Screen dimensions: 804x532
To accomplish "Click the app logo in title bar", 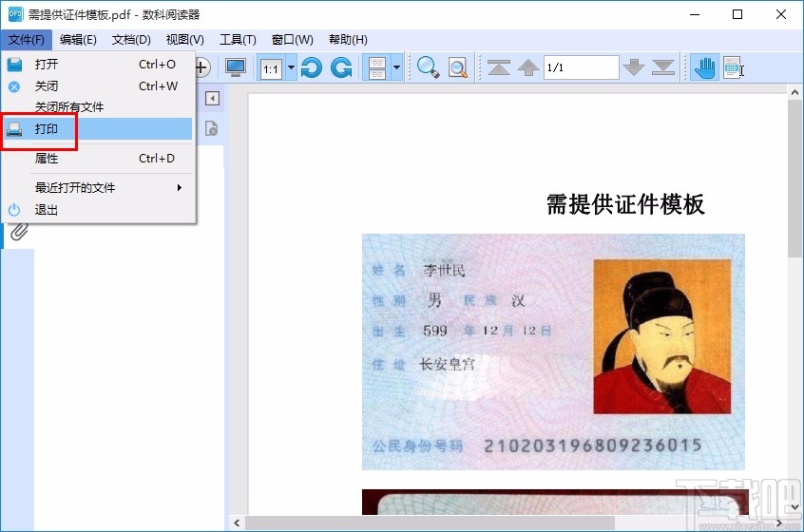I will 15,14.
